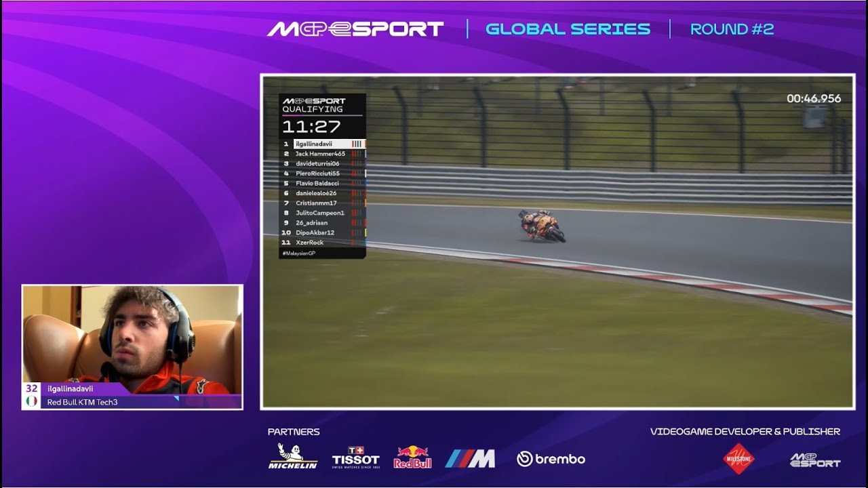Click the ilgallinadavii name under the webcam
Viewport: 868px width, 488px height.
70,388
